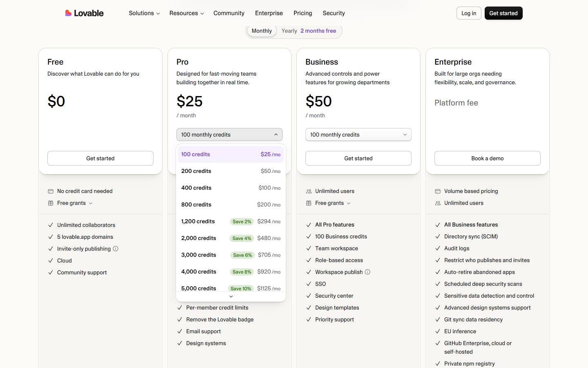Click the checkmark beside Audit logs
This screenshot has width=588, height=368.
438,248
